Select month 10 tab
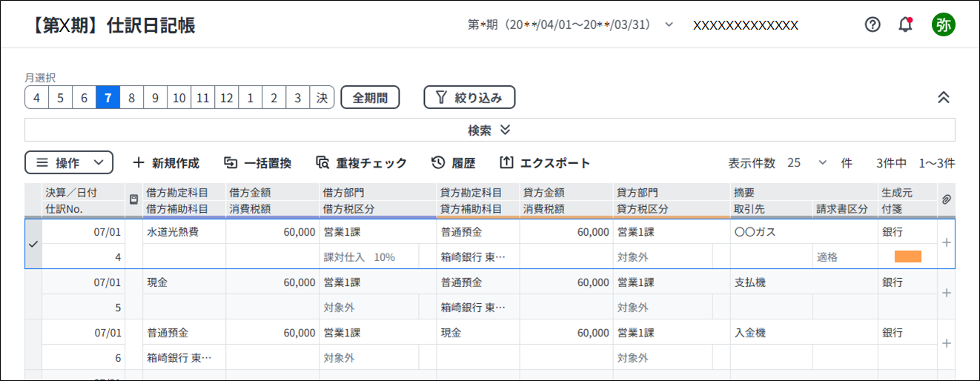This screenshot has width=980, height=381. pyautogui.click(x=179, y=97)
